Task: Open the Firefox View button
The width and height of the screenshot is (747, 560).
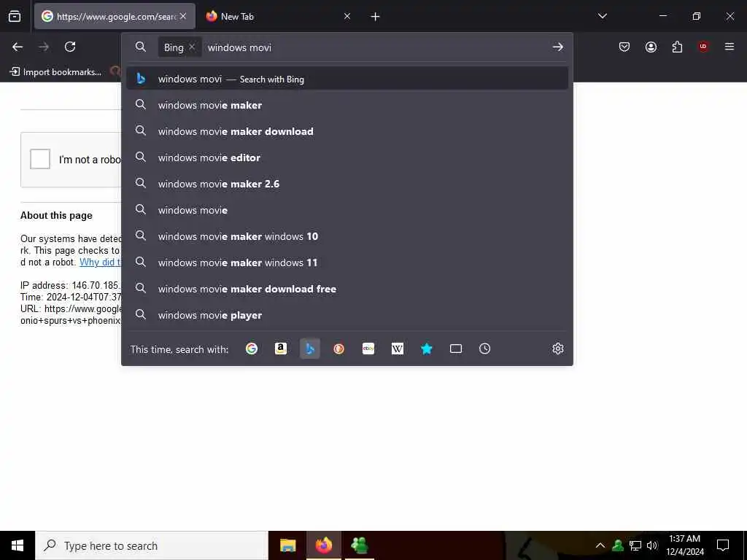Action: (15, 16)
